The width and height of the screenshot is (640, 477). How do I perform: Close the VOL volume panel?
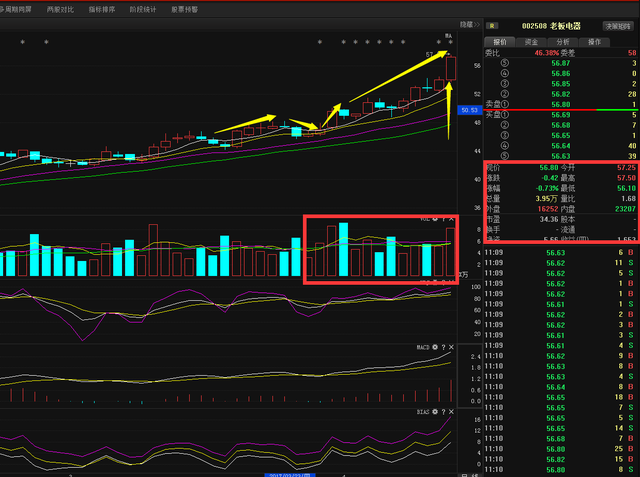tap(452, 217)
